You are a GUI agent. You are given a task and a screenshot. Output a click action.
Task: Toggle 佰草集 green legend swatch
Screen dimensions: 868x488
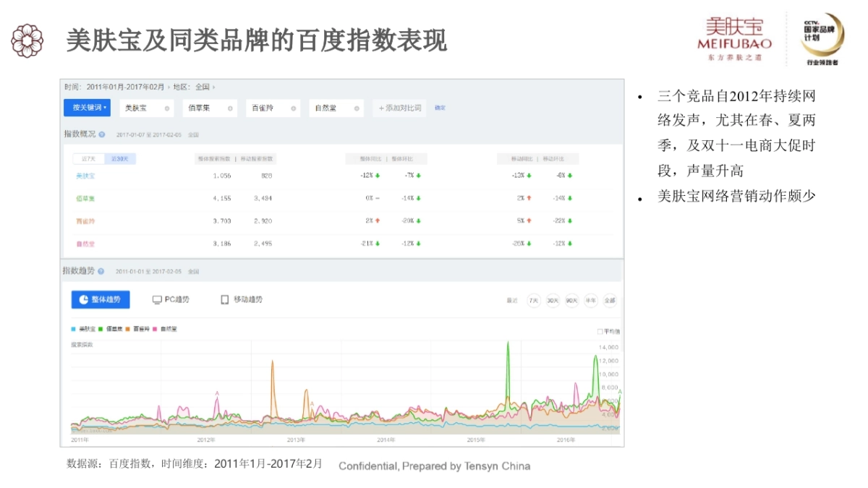101,329
